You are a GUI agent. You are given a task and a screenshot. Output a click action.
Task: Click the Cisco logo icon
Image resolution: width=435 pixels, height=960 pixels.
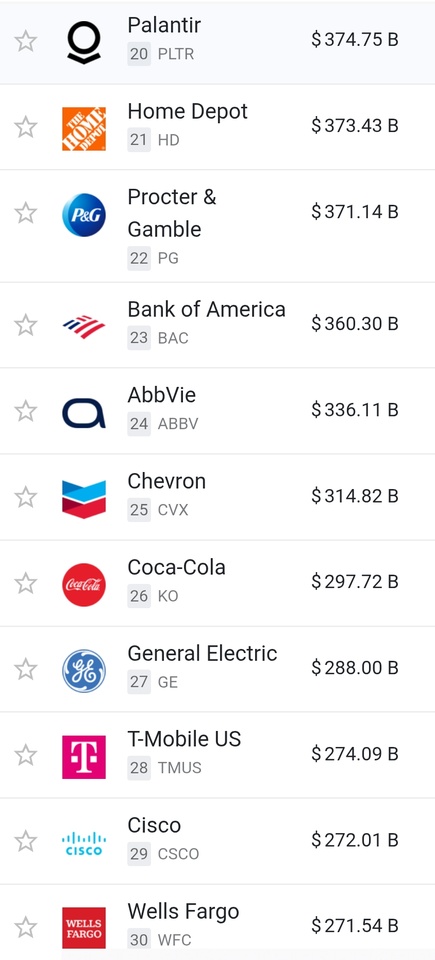click(84, 844)
